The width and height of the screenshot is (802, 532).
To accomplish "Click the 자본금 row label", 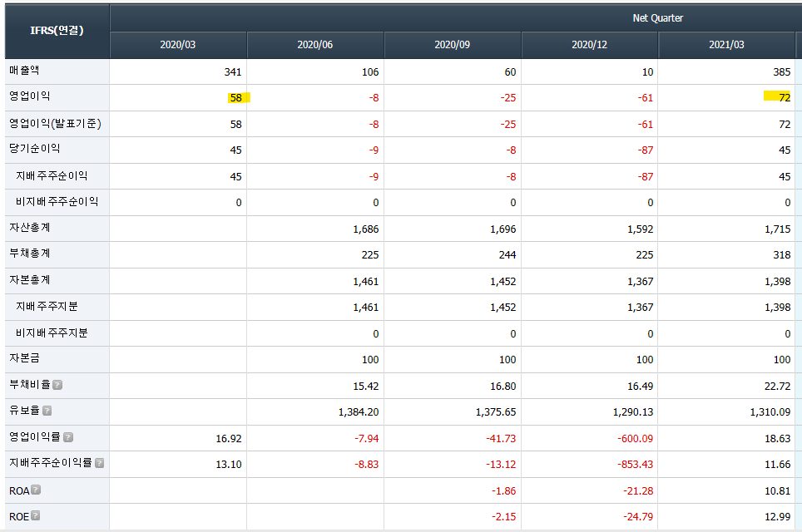I will (24, 358).
